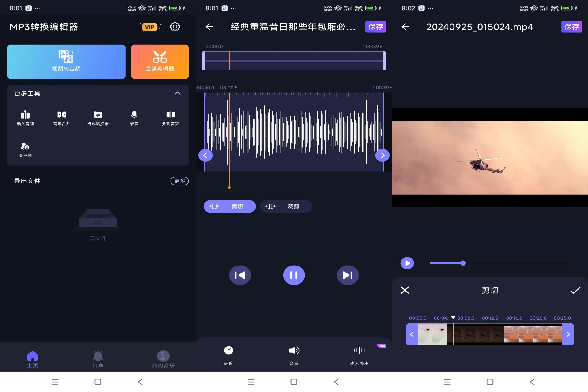The width and height of the screenshot is (588, 392).
Task: Skip to the previous track position
Action: [x=240, y=275]
